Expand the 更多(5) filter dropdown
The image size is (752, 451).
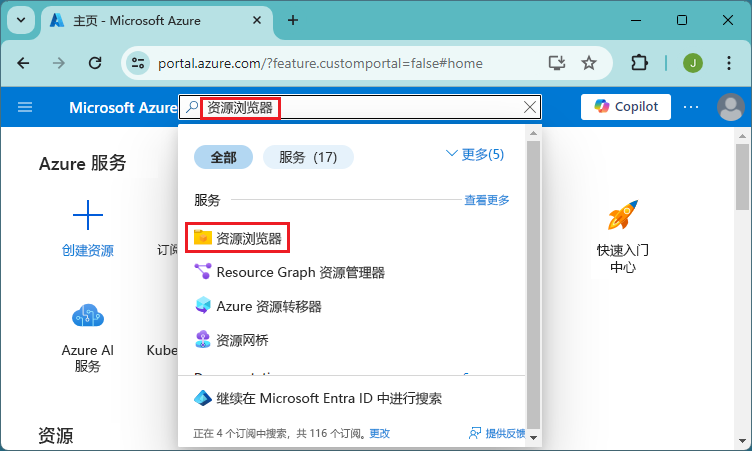coord(475,154)
